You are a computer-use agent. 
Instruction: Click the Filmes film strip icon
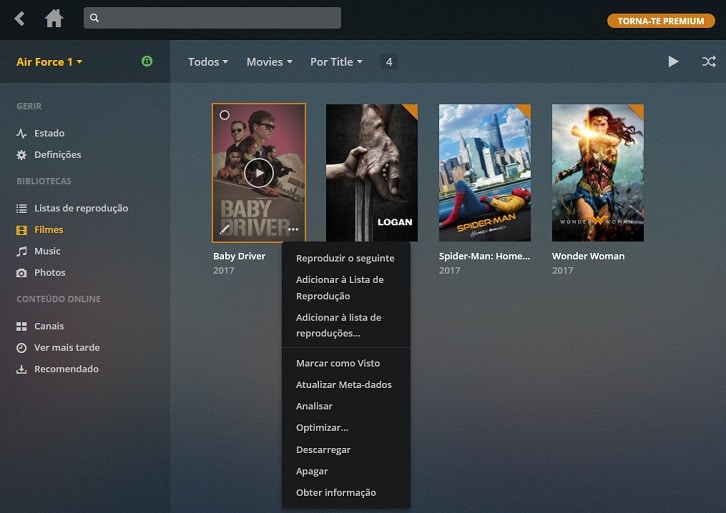click(21, 230)
